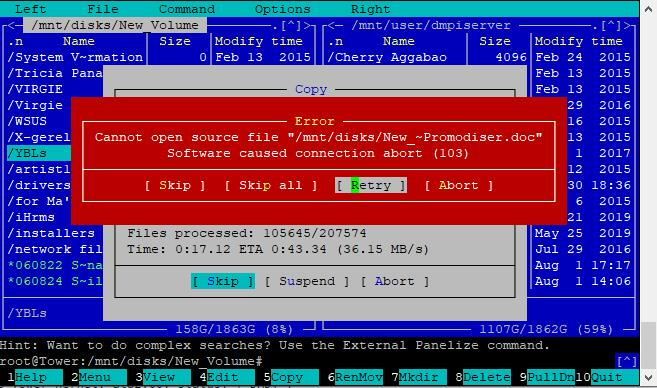Select highlighted /YBLs directory row
Viewport: 657px width, 388px height.
(x=39, y=153)
